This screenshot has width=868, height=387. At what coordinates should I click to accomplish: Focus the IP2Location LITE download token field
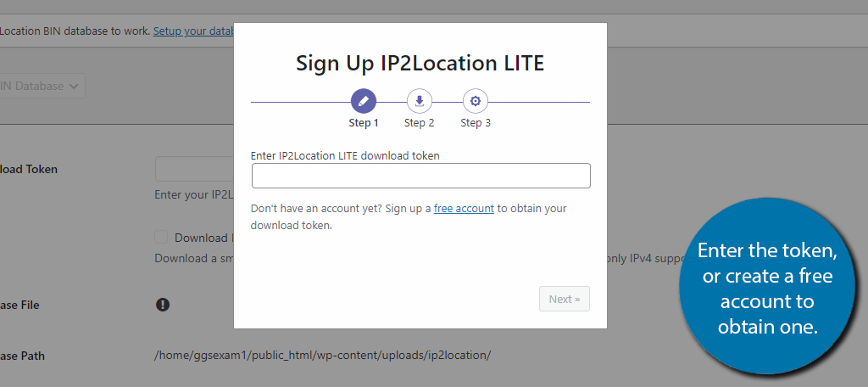(420, 176)
